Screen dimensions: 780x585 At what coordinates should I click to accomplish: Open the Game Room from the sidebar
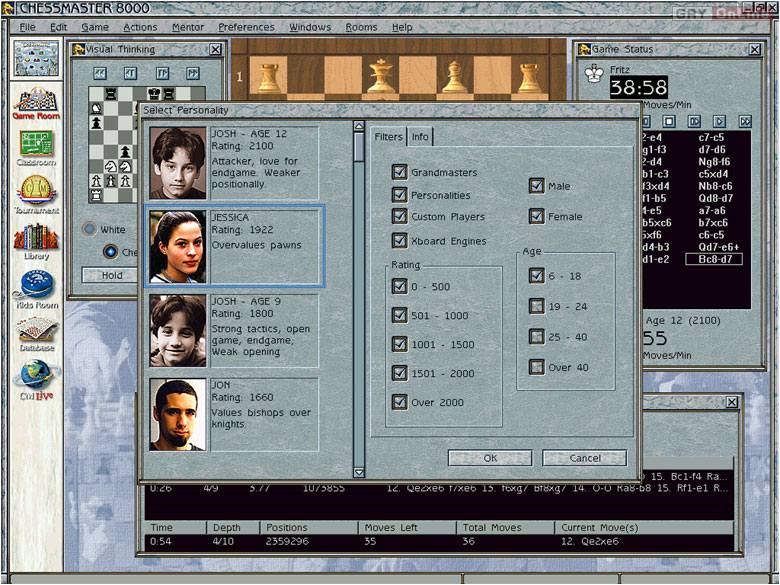coord(35,102)
